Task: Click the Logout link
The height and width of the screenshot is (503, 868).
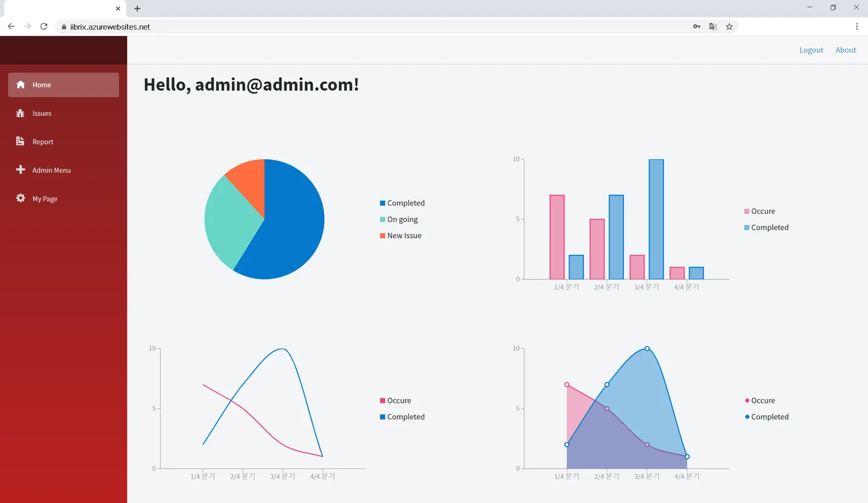Action: click(x=811, y=50)
